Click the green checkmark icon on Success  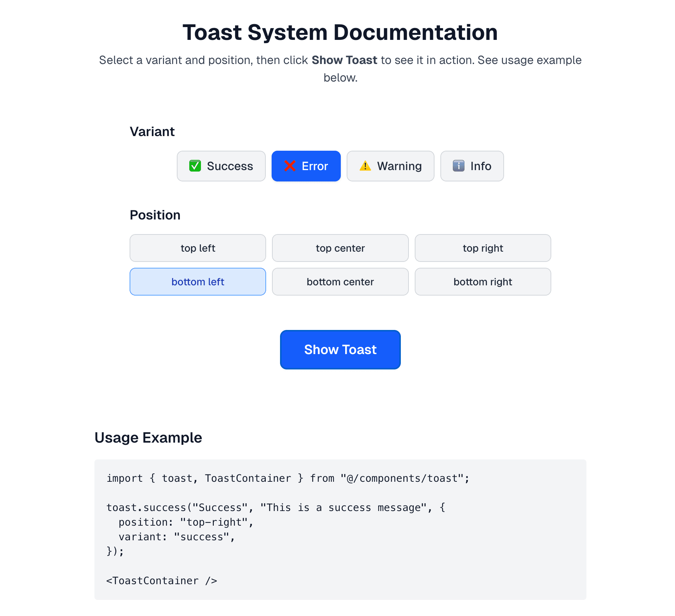195,166
